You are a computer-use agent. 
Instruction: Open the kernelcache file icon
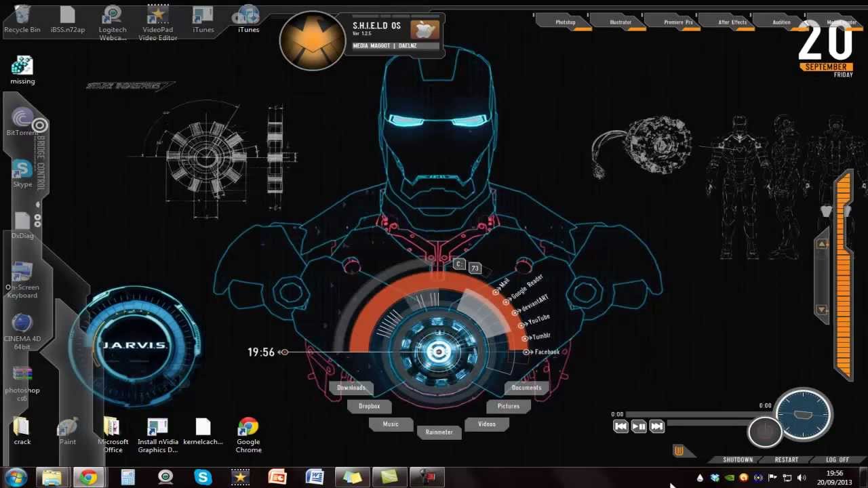[203, 431]
